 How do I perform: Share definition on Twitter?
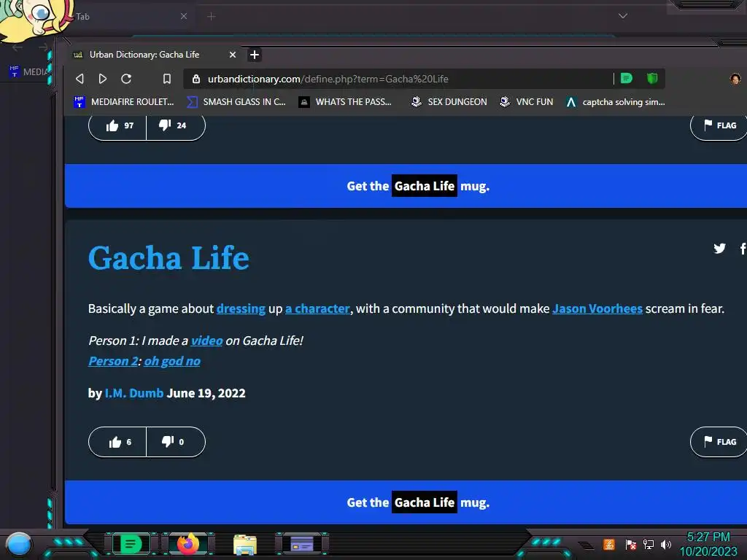click(719, 248)
